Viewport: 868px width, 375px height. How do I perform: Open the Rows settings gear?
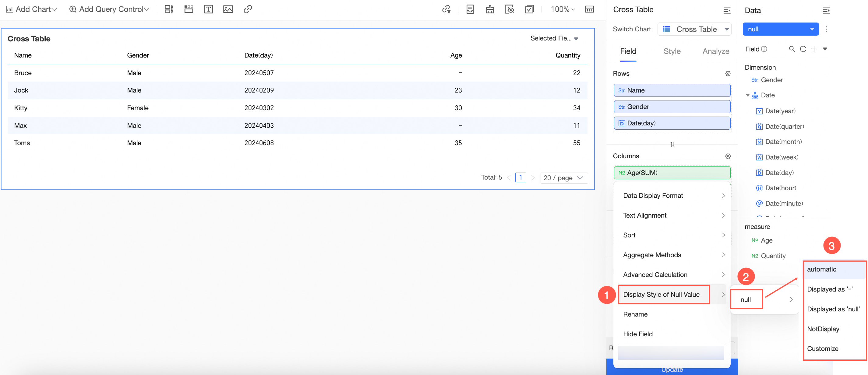[x=728, y=73]
